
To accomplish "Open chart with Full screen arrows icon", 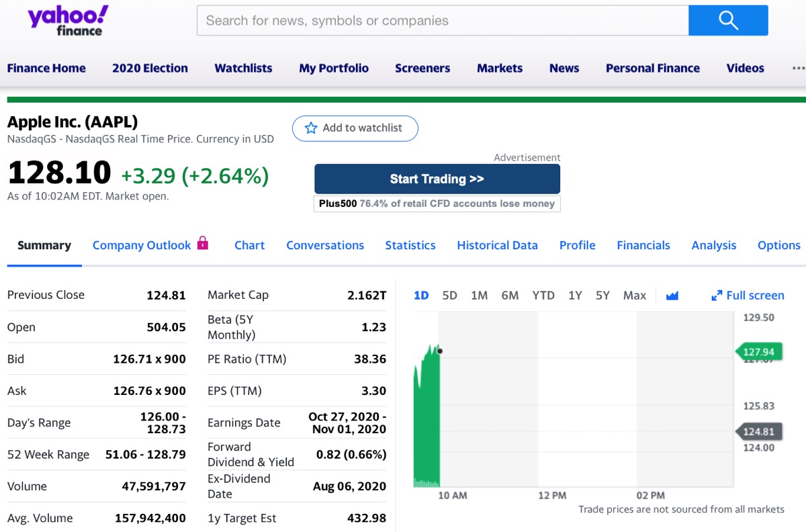I will click(x=717, y=296).
